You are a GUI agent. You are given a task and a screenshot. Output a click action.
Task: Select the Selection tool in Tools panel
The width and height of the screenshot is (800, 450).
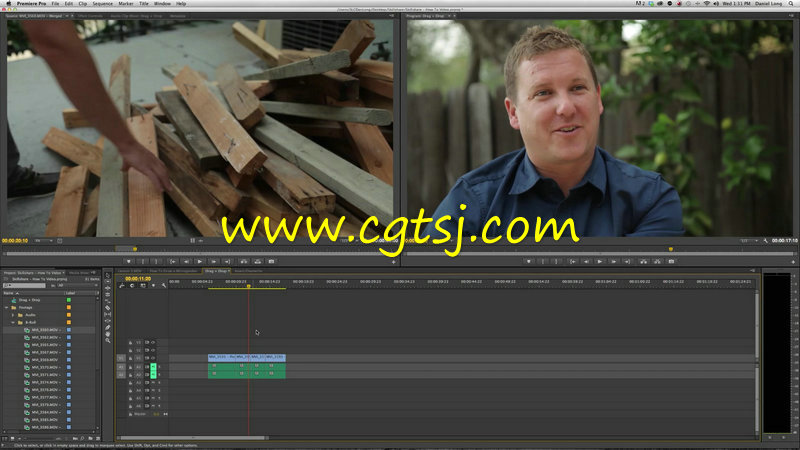pyautogui.click(x=108, y=275)
